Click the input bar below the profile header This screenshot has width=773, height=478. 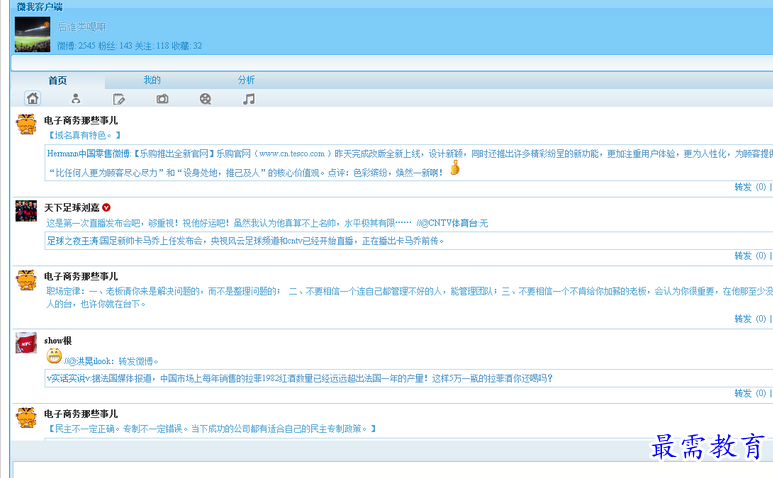(x=392, y=63)
